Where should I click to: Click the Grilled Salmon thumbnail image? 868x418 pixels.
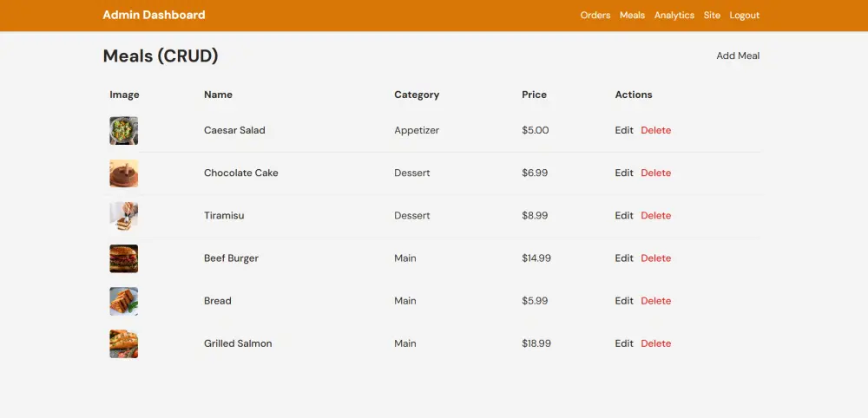123,343
